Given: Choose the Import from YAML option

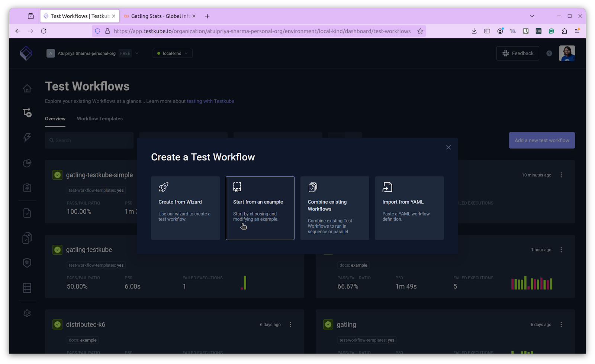Looking at the screenshot, I should pyautogui.click(x=409, y=208).
